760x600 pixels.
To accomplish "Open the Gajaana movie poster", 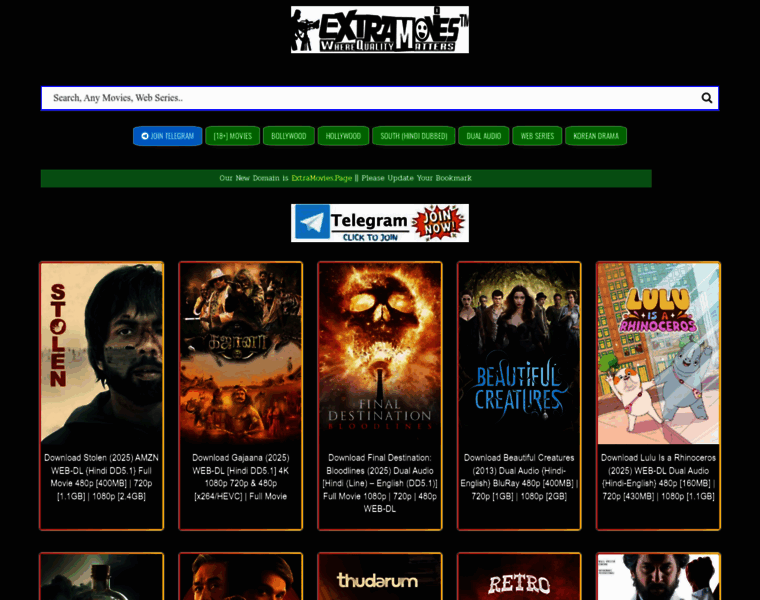I will pyautogui.click(x=240, y=353).
